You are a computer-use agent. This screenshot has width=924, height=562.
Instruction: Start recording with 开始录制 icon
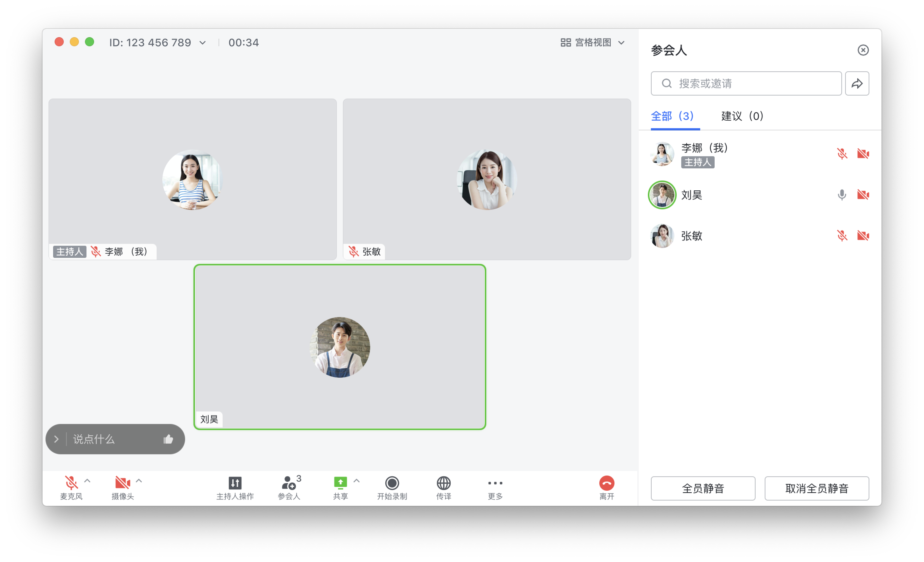pos(392,483)
